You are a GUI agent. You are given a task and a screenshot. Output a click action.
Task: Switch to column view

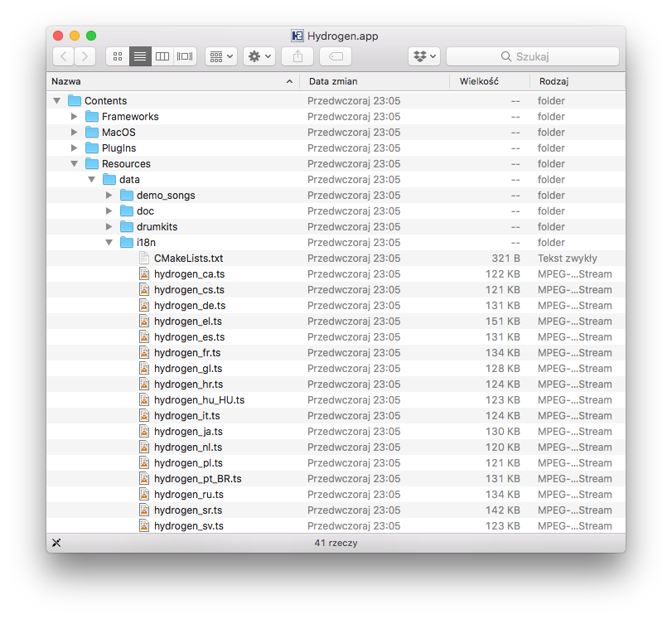pos(162,56)
